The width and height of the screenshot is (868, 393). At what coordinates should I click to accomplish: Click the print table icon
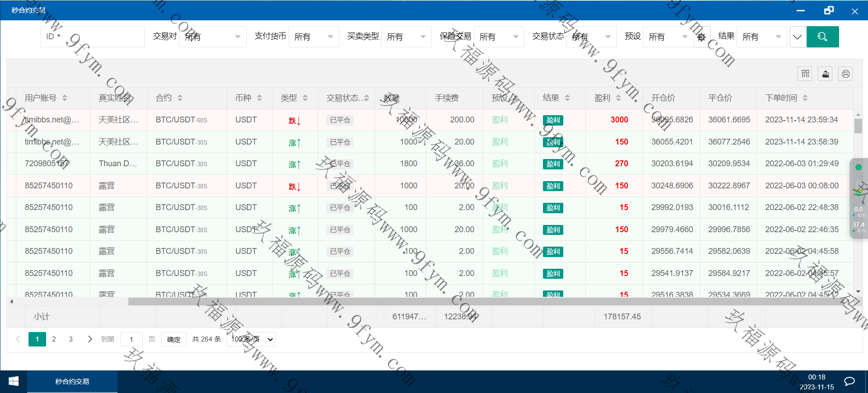[845, 74]
